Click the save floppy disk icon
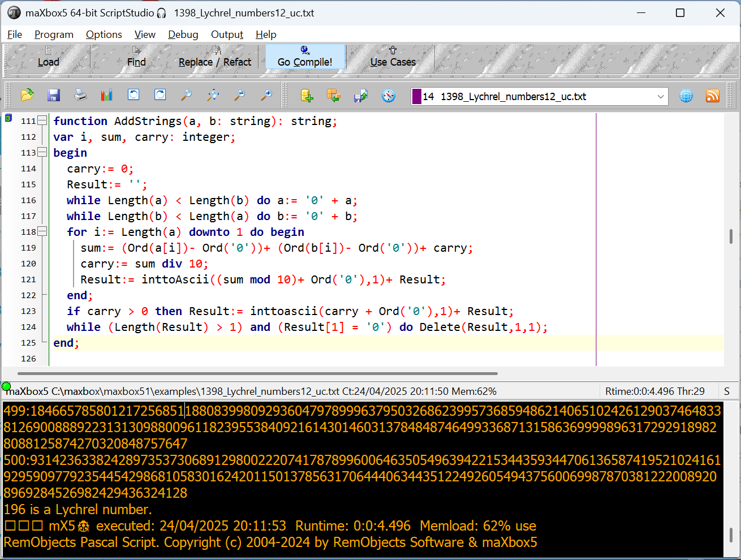Screen dimensions: 741x560 pos(54,95)
